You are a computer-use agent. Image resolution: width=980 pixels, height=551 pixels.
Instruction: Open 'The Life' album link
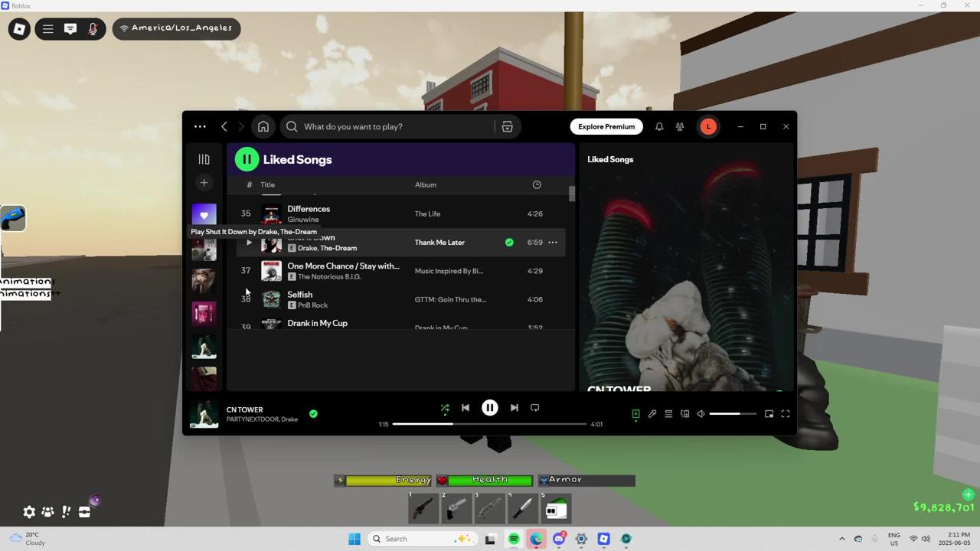tap(427, 214)
